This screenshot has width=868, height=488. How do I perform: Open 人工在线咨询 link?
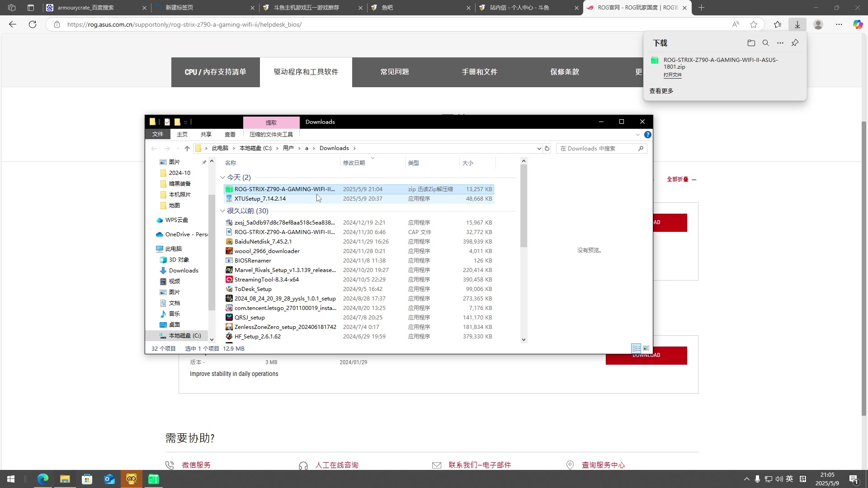pos(337,465)
